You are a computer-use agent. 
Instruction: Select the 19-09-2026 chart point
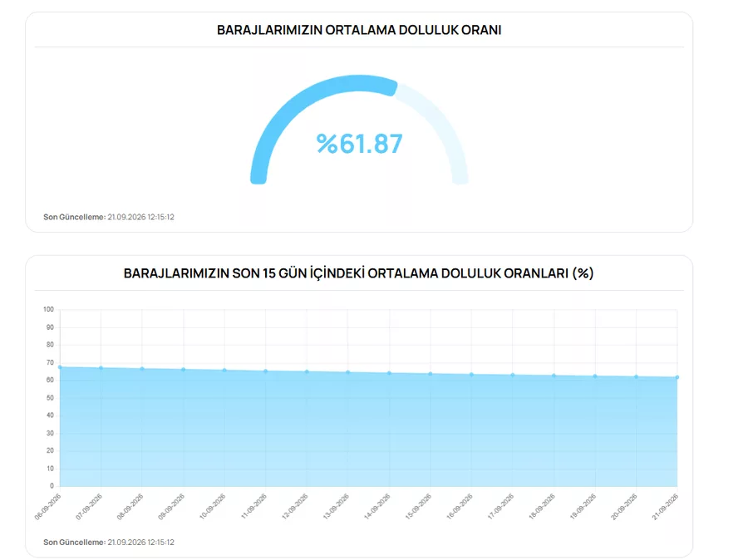pos(595,376)
